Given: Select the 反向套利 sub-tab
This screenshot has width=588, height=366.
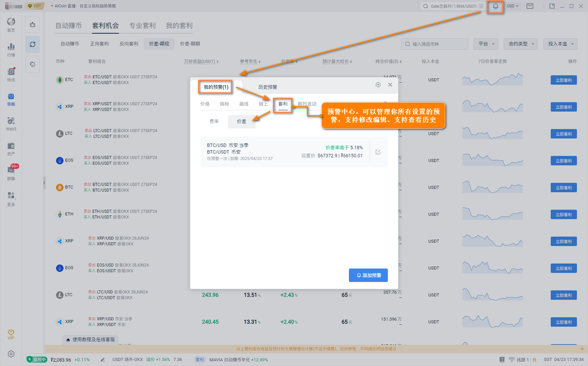Looking at the screenshot, I should [x=129, y=44].
